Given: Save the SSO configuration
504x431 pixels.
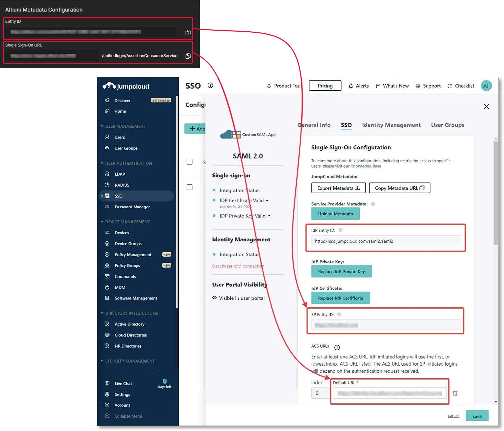Looking at the screenshot, I should [477, 416].
